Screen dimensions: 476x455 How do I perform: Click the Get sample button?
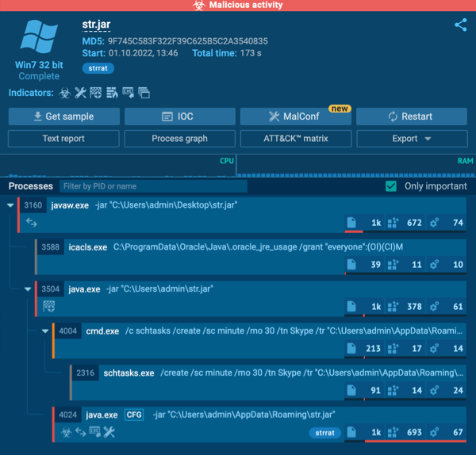[x=63, y=117]
